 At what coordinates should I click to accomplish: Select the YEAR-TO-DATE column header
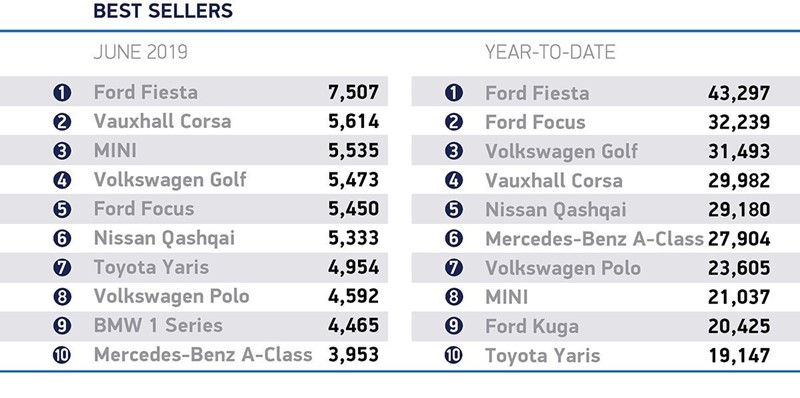point(550,52)
